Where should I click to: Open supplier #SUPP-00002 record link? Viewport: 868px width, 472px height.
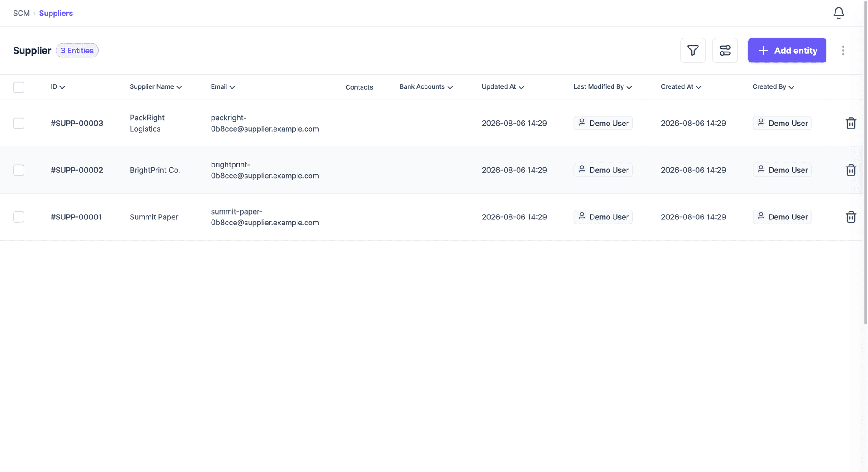[x=77, y=170]
